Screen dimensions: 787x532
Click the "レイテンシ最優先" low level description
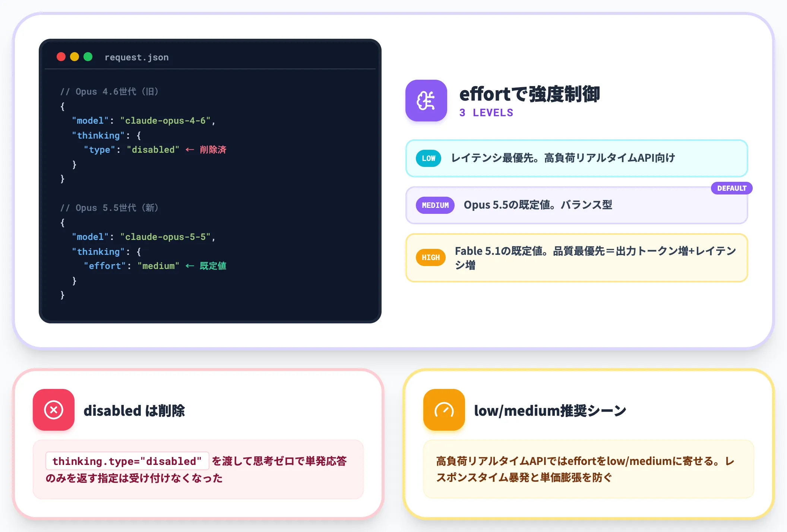coord(563,158)
